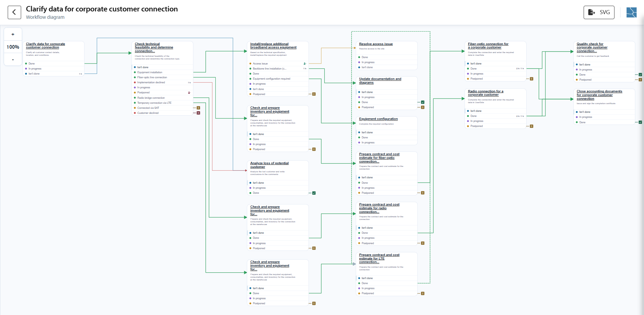Select Temporary connection via LTE status row

point(163,103)
